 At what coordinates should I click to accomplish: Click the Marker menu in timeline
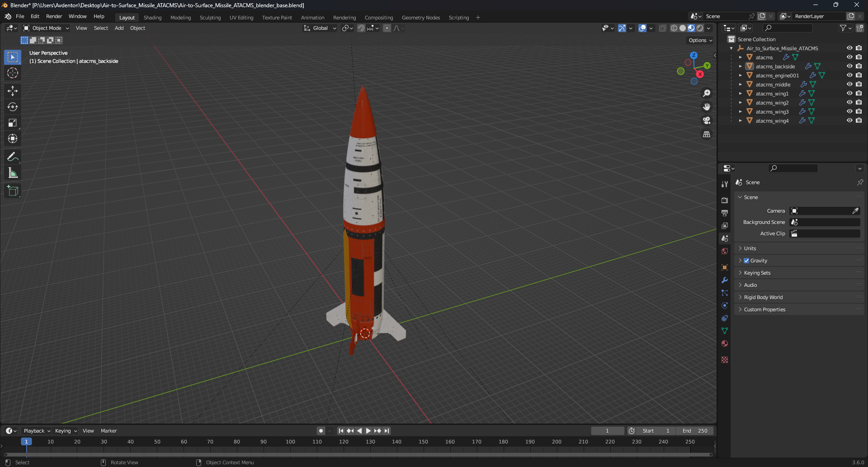pyautogui.click(x=108, y=431)
